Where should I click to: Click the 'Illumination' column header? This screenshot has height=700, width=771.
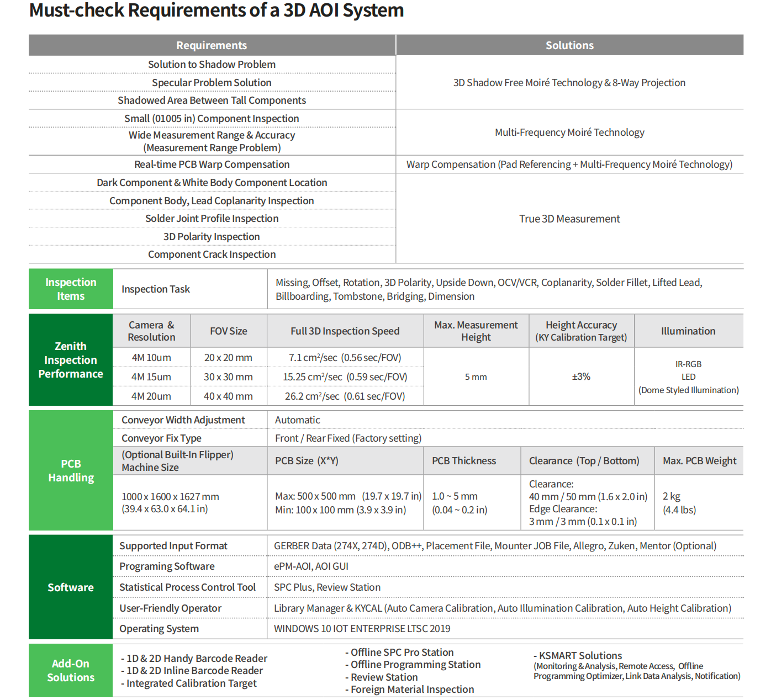688,331
